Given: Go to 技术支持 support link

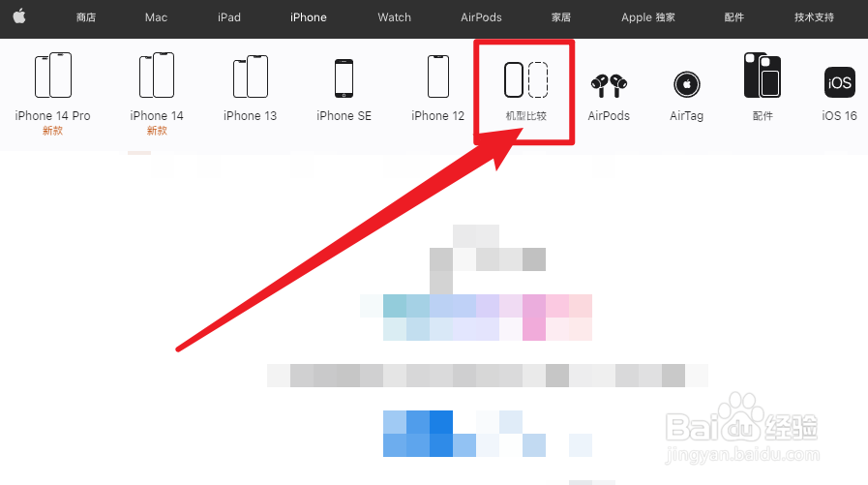Looking at the screenshot, I should [814, 17].
